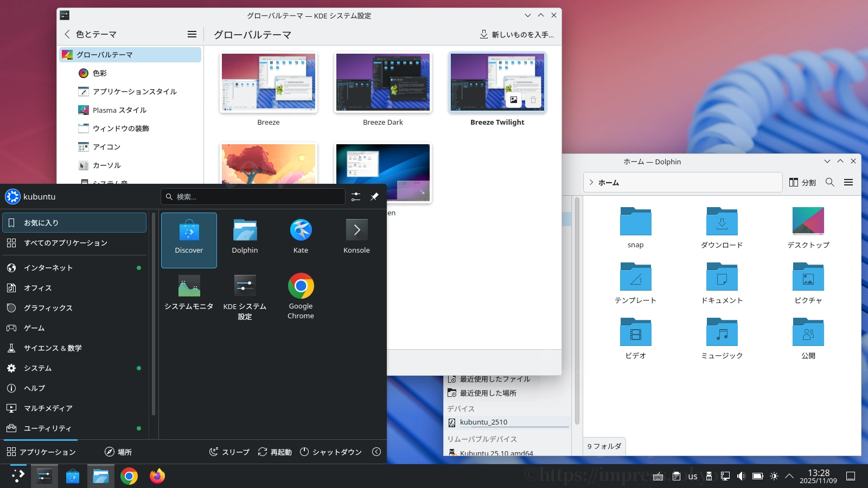The width and height of the screenshot is (868, 488).
Task: Open グラフィックス category
Action: 74,308
